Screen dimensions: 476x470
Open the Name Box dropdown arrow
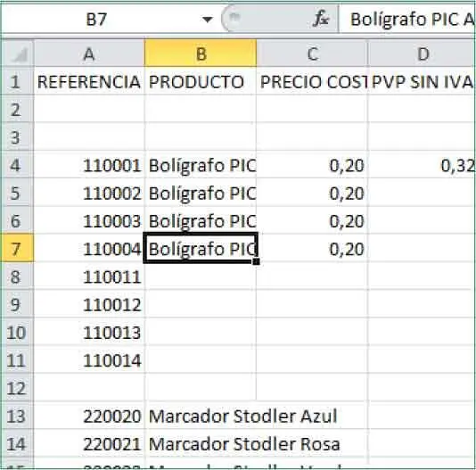(207, 20)
